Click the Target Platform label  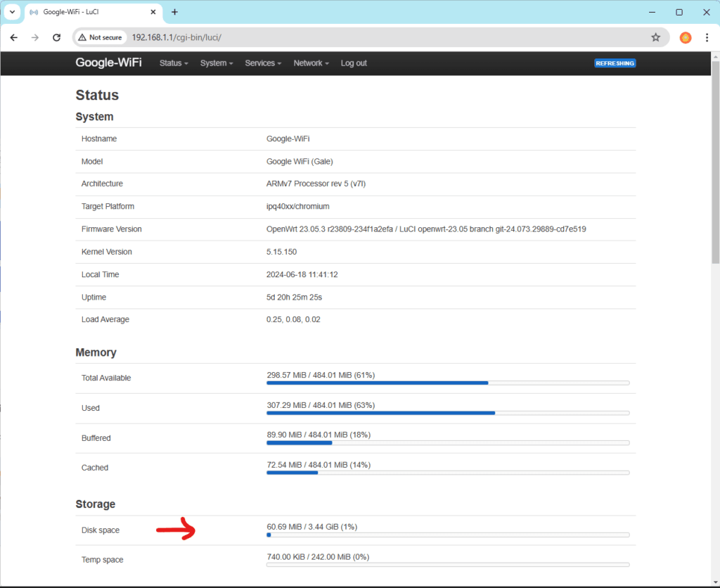point(108,206)
